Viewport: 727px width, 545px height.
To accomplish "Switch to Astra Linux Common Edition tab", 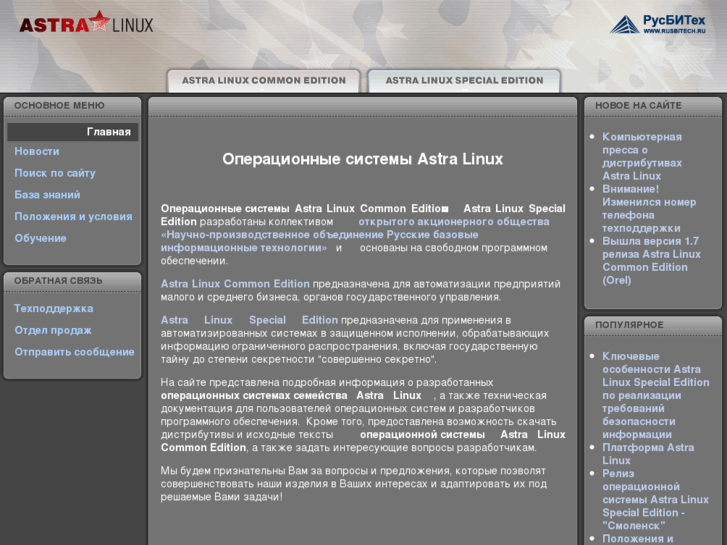I will tap(263, 81).
